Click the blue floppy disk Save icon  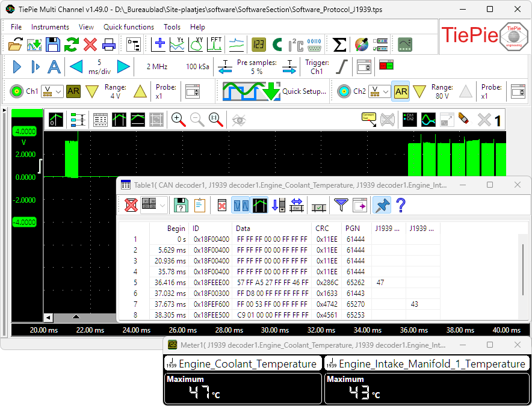coord(53,44)
